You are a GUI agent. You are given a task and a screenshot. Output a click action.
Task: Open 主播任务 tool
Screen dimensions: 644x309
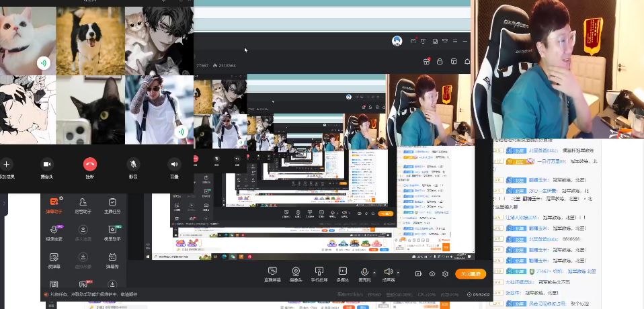point(112,206)
